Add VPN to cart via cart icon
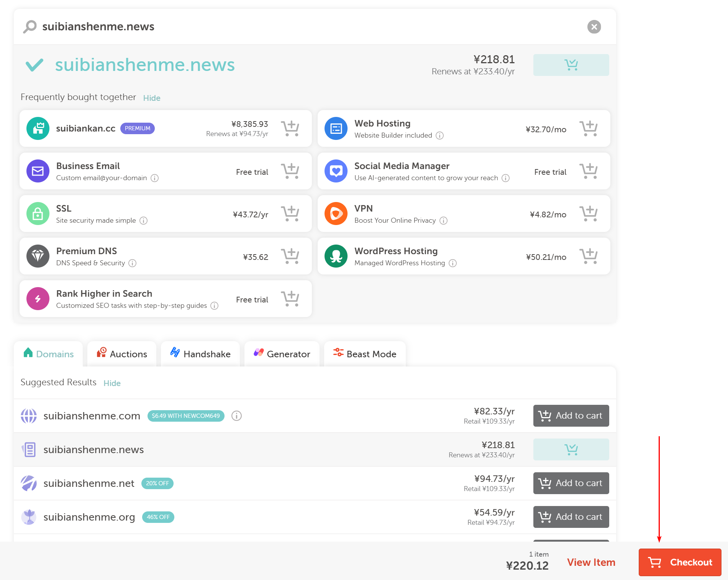This screenshot has height=580, width=728. click(x=588, y=214)
